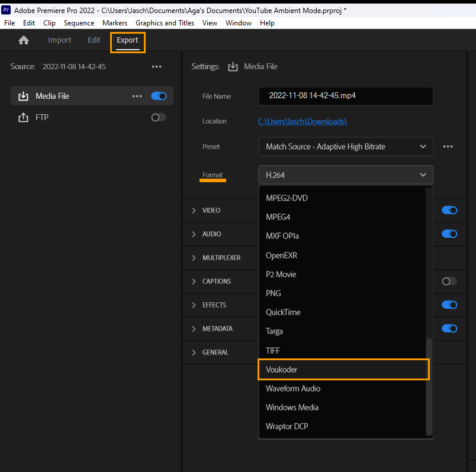Select Waveform Audio format

click(342, 389)
